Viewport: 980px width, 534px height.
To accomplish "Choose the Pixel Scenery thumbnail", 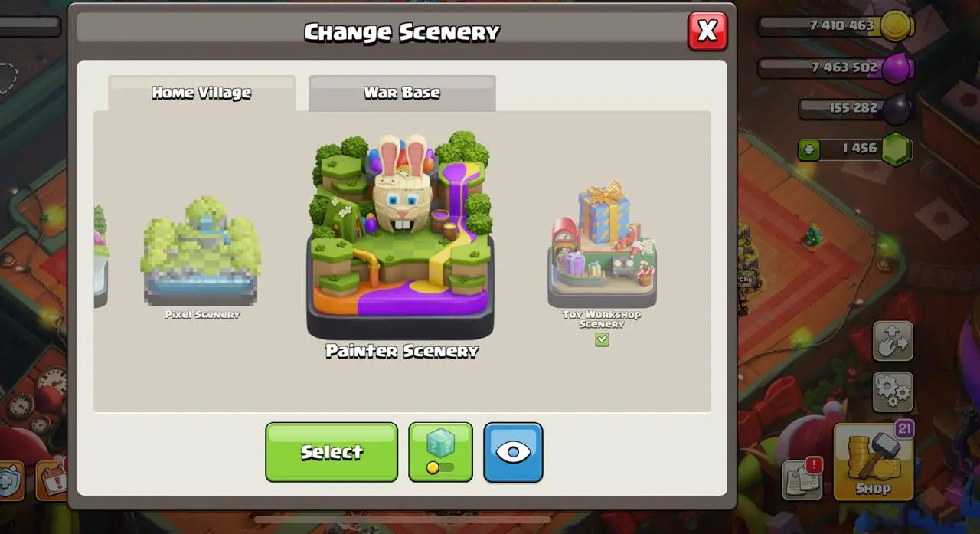I will click(201, 253).
